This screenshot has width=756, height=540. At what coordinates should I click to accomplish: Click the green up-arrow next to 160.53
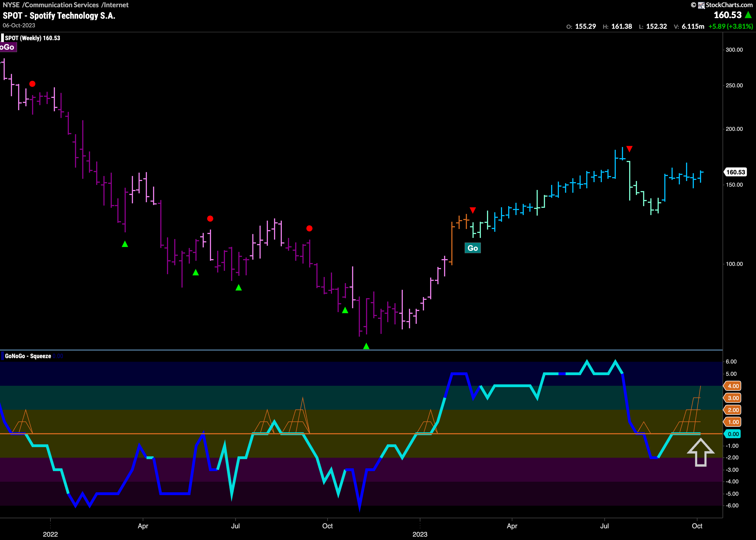tap(748, 15)
